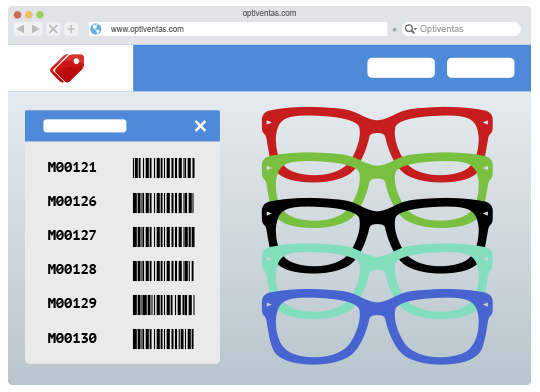Viewport: 540px width, 392px height.
Task: Click the barcode beside M00130
Action: coord(164,339)
